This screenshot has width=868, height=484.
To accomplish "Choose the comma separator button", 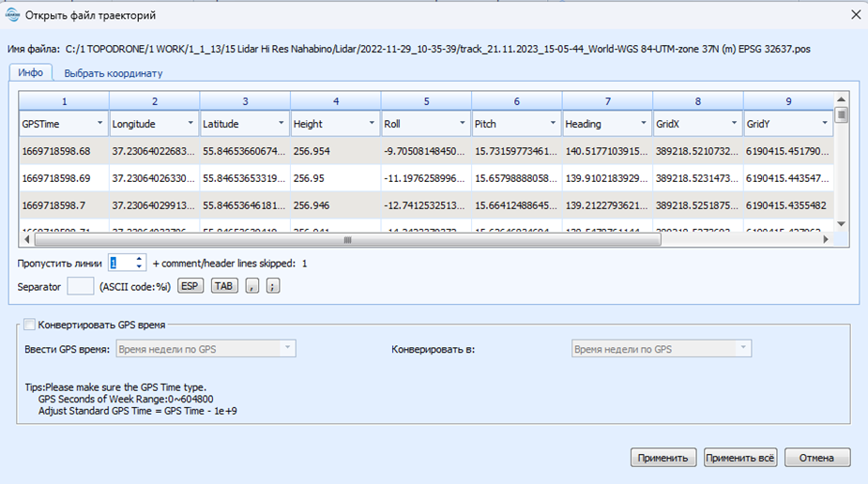I will click(251, 286).
